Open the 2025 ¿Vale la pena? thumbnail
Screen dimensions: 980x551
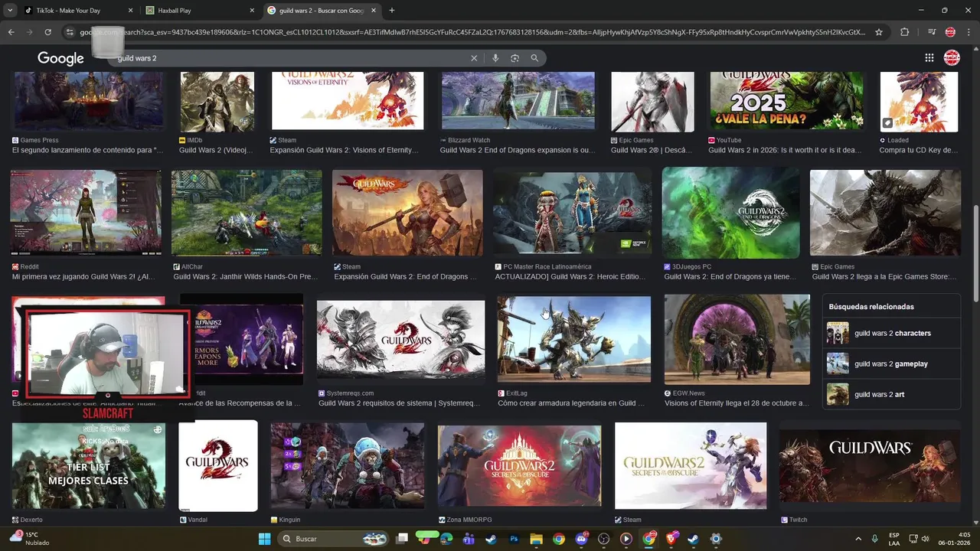pos(786,101)
